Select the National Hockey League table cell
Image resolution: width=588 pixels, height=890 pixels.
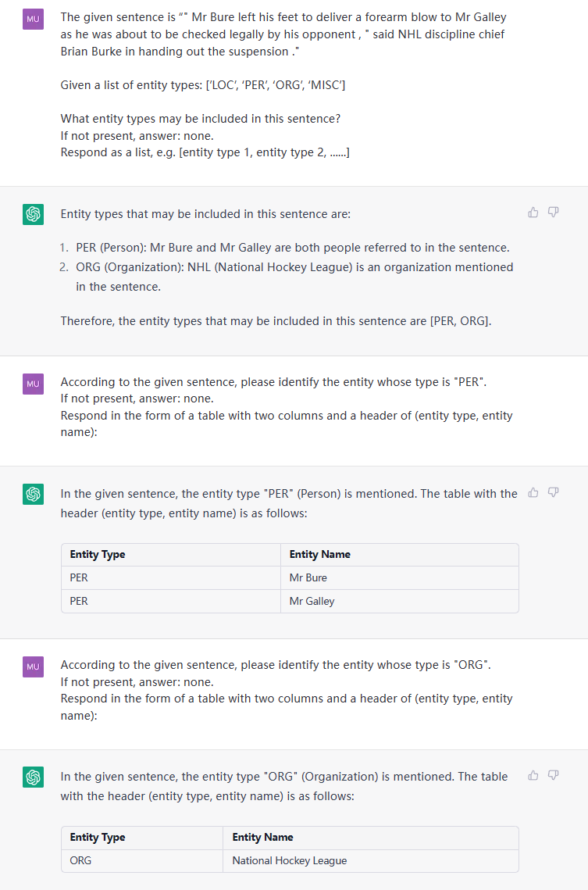pyautogui.click(x=371, y=860)
